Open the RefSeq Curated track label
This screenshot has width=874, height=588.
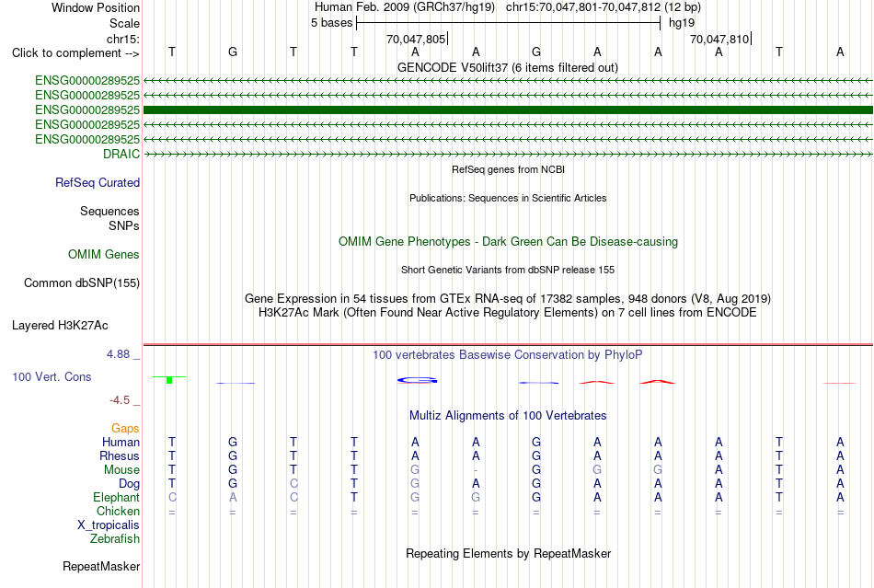coord(98,182)
